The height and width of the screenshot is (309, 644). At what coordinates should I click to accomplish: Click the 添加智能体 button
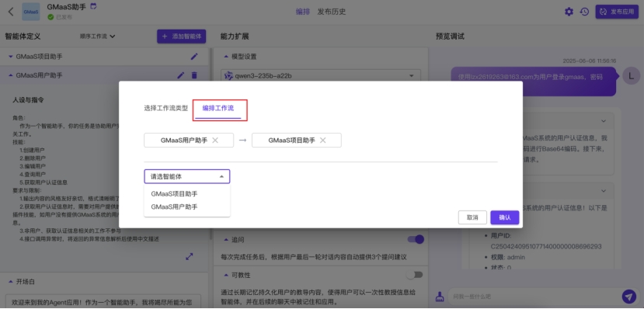tap(182, 36)
